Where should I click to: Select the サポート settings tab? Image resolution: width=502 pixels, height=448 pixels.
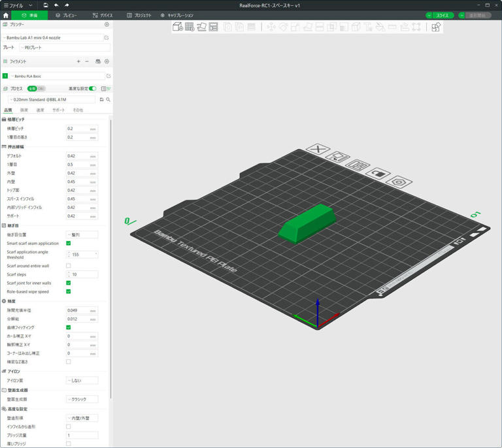58,110
